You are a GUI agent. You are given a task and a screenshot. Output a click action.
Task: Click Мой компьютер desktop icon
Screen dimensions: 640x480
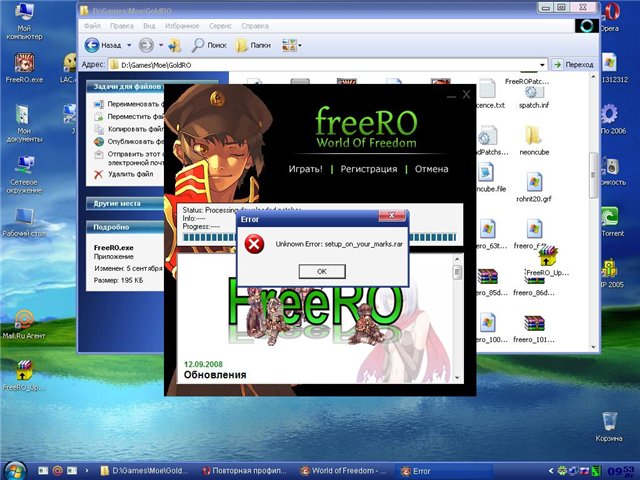click(x=24, y=21)
